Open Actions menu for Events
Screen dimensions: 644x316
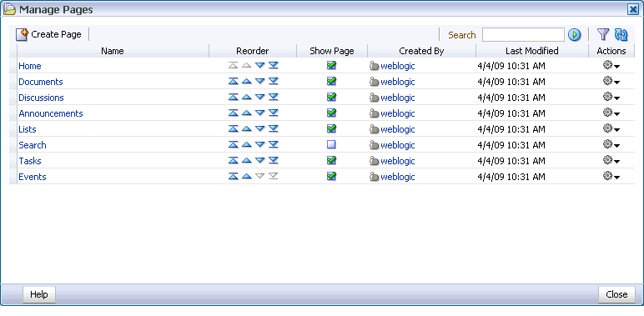point(611,177)
